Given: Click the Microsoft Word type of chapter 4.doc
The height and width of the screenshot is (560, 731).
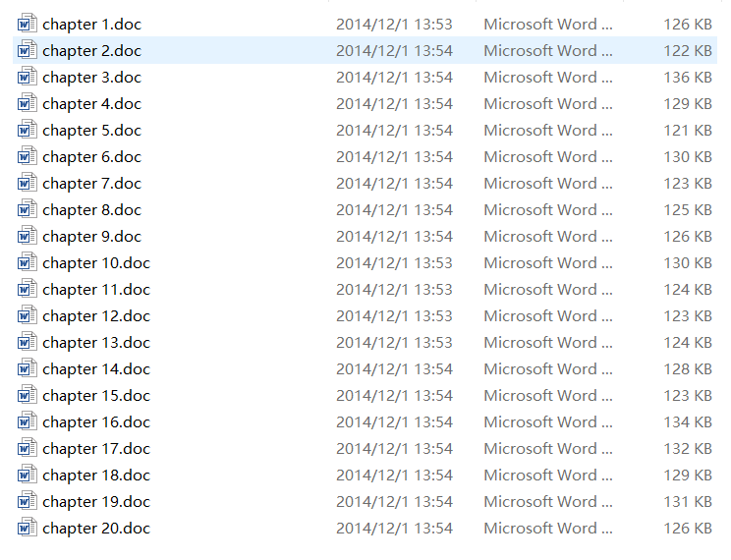Looking at the screenshot, I should tap(548, 103).
